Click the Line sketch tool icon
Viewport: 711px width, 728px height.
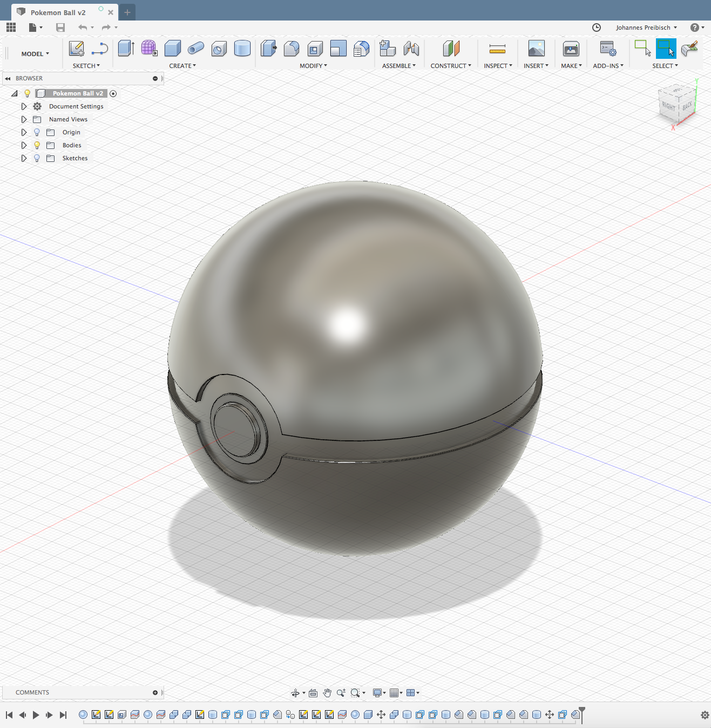tap(100, 49)
